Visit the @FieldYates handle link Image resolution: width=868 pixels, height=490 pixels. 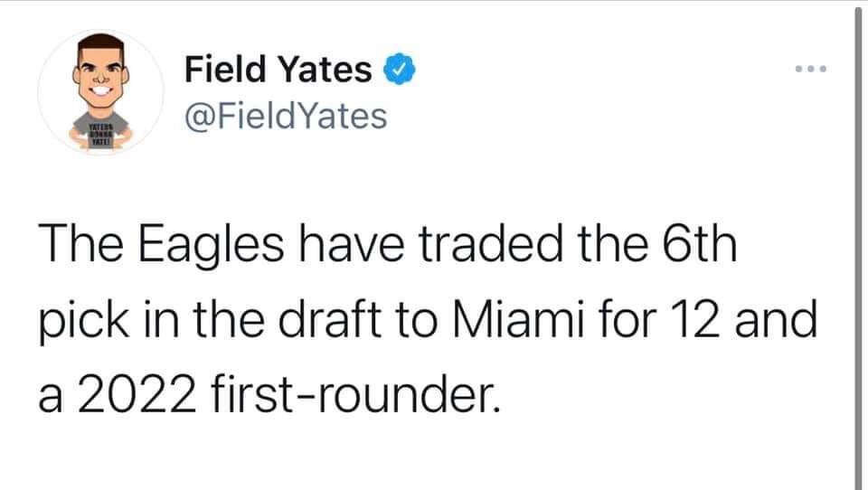286,116
